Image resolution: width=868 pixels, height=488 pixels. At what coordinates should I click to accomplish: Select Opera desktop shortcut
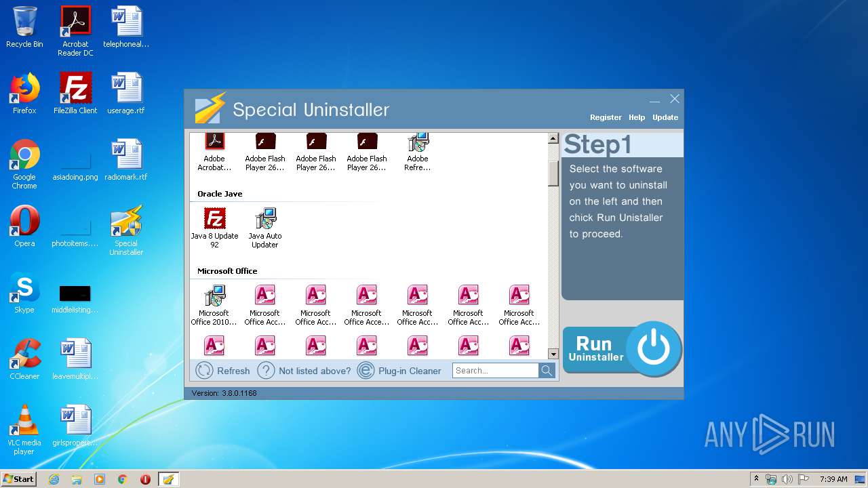[24, 226]
